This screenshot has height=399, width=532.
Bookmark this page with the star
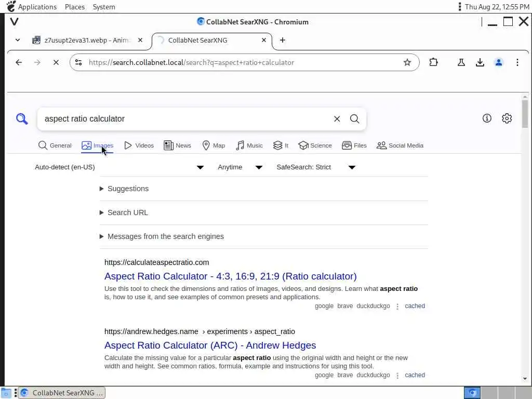pos(407,62)
